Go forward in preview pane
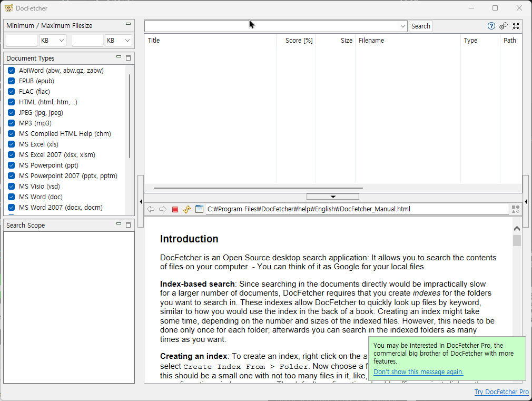This screenshot has width=532, height=401. pos(163,209)
